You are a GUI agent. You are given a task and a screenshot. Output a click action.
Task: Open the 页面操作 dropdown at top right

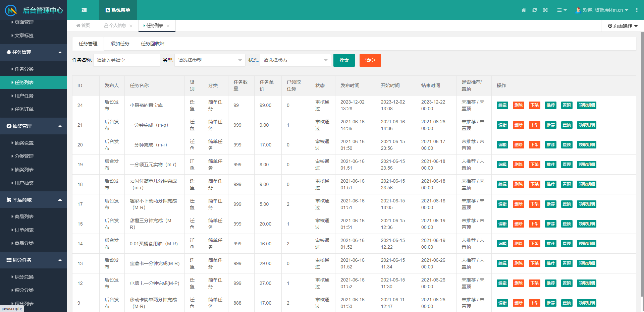coord(622,26)
